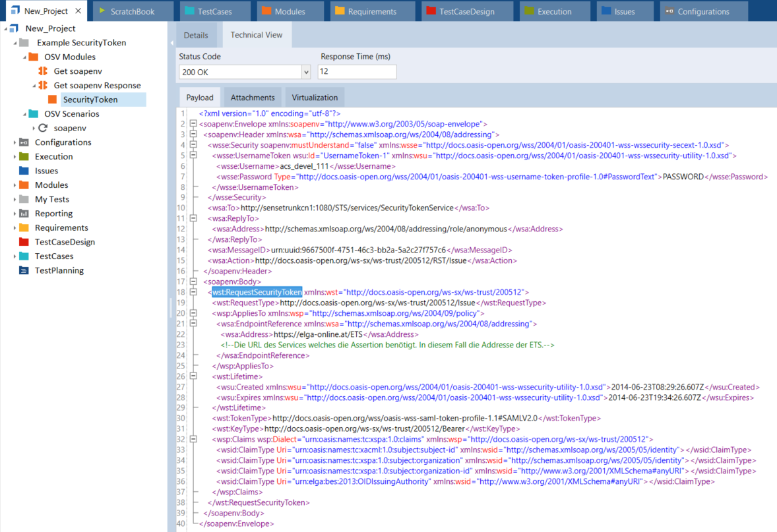Click the Get soapenv module icon

(43, 71)
